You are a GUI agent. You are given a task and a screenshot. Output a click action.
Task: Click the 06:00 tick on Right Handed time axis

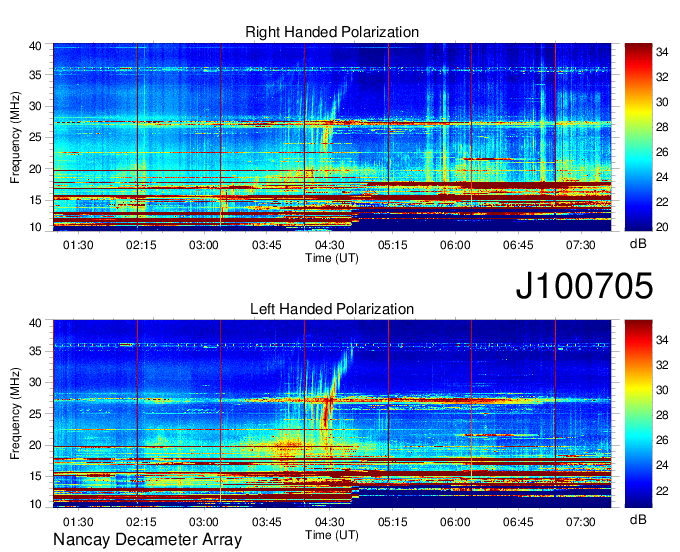click(455, 245)
